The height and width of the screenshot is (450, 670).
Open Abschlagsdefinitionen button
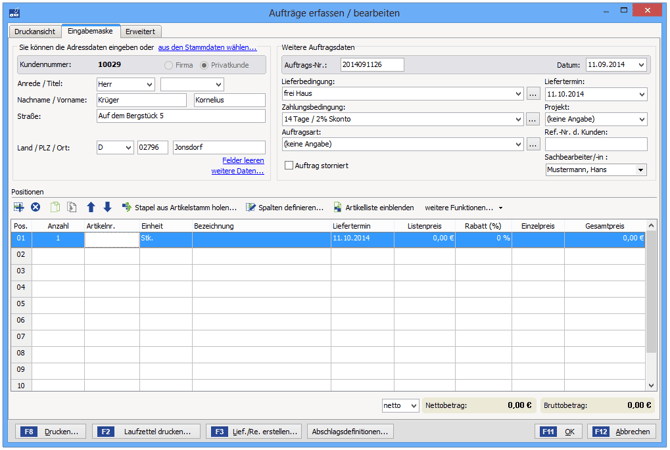coord(350,432)
